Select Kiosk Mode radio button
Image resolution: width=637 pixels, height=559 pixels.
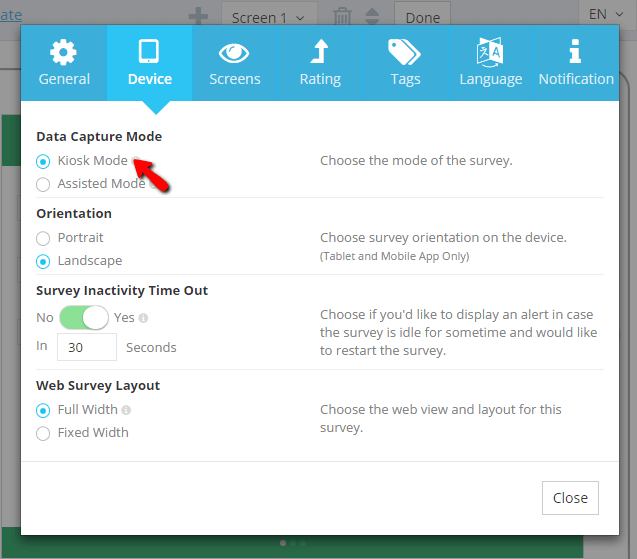[x=43, y=161]
